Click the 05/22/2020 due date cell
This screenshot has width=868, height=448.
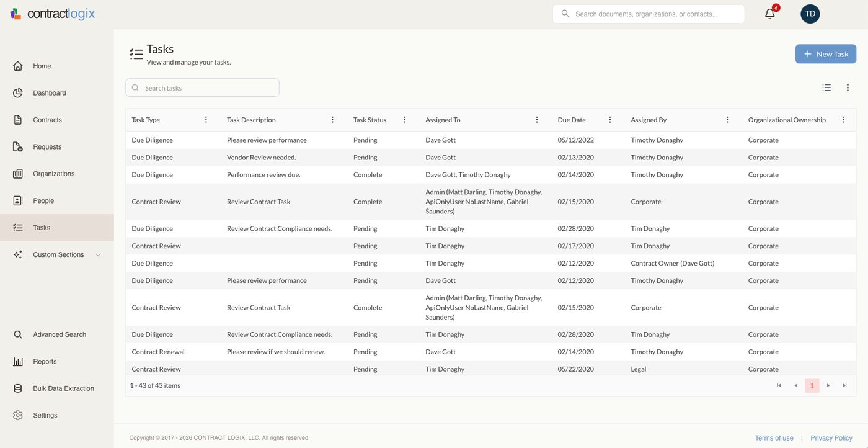[576, 369]
